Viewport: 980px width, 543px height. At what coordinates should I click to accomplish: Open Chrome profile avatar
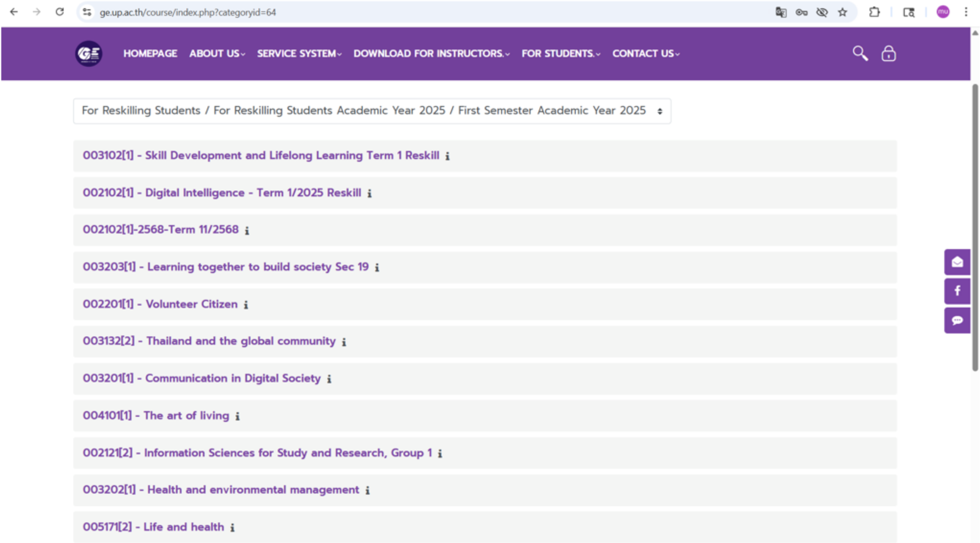coord(943,12)
